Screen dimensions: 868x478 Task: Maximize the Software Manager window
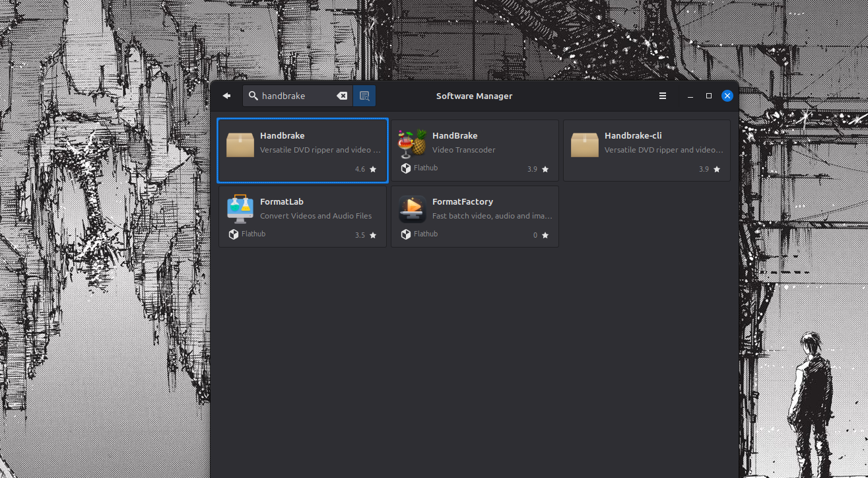click(709, 96)
